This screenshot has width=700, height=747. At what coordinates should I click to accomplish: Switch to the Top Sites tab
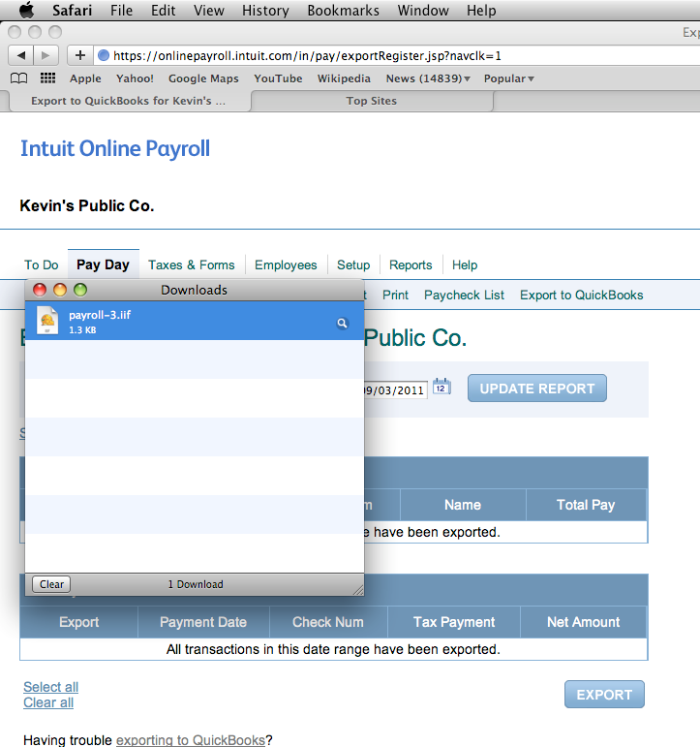[x=372, y=101]
